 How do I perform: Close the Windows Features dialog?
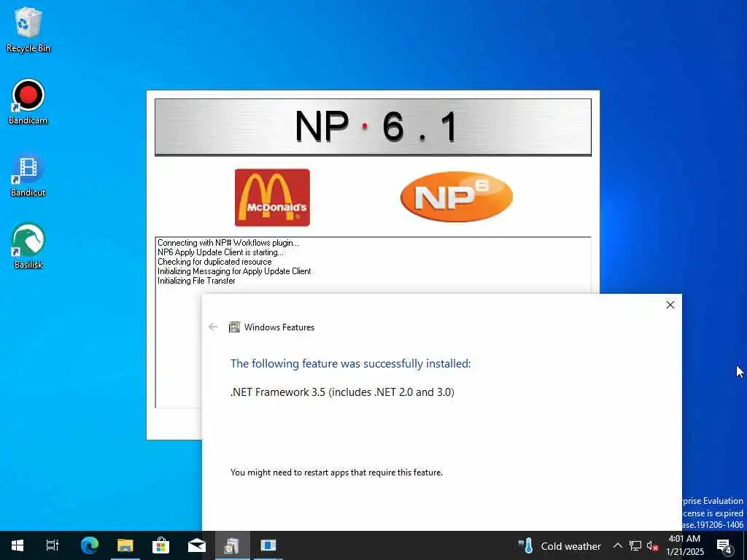(670, 305)
